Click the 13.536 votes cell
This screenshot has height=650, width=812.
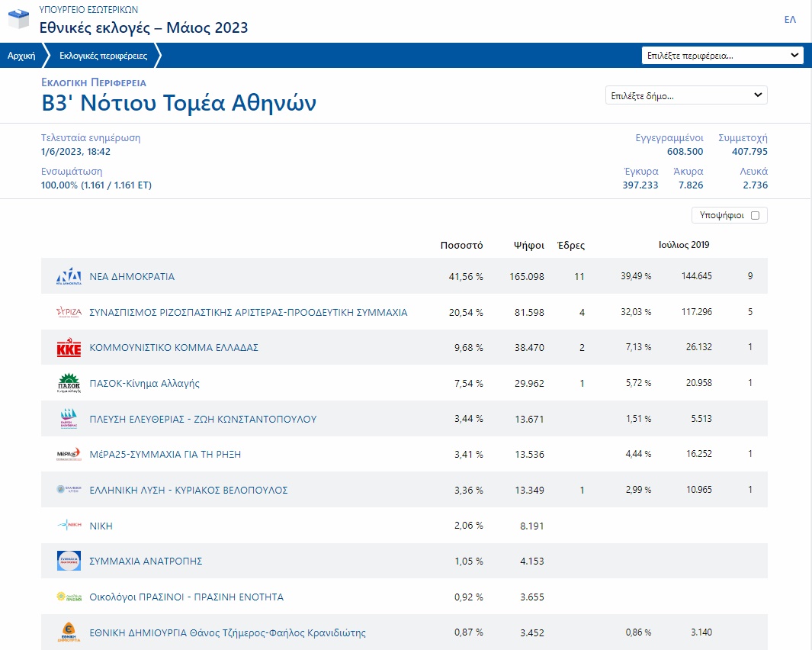(x=529, y=455)
